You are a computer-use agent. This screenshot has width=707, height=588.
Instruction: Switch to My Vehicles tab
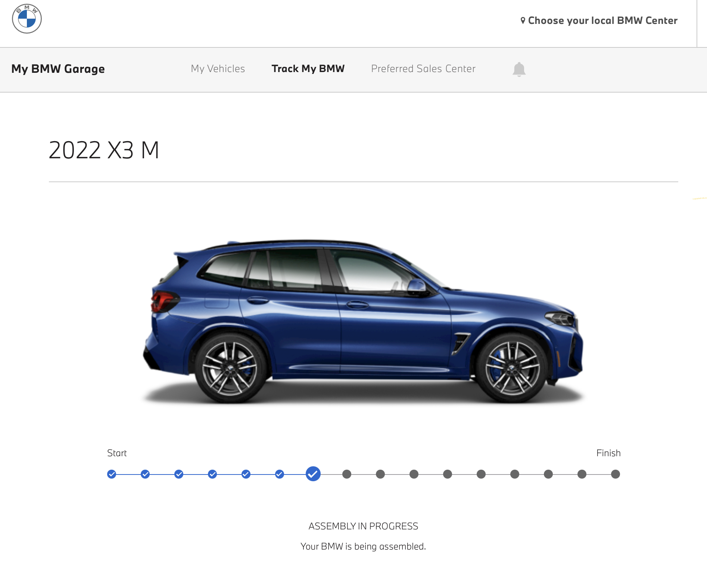(218, 69)
